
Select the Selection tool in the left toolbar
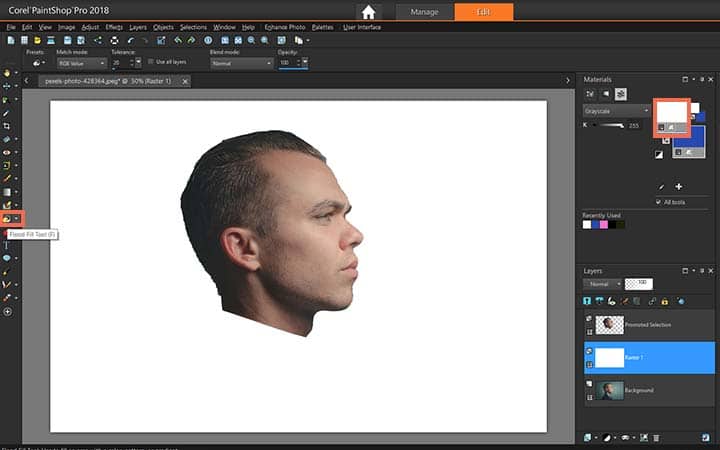pyautogui.click(x=6, y=99)
